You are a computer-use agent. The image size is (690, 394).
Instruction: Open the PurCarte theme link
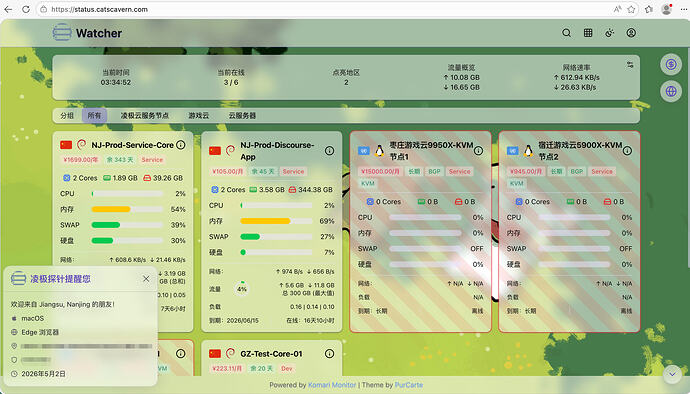coord(409,385)
